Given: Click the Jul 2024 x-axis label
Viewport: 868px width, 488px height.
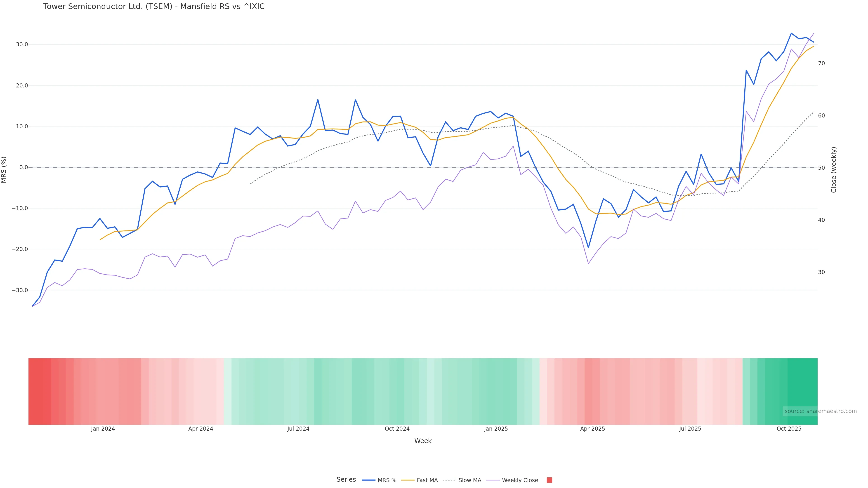Looking at the screenshot, I should [298, 429].
